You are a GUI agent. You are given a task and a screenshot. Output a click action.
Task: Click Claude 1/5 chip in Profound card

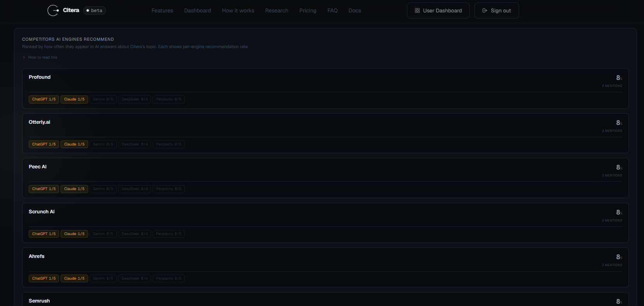(74, 99)
